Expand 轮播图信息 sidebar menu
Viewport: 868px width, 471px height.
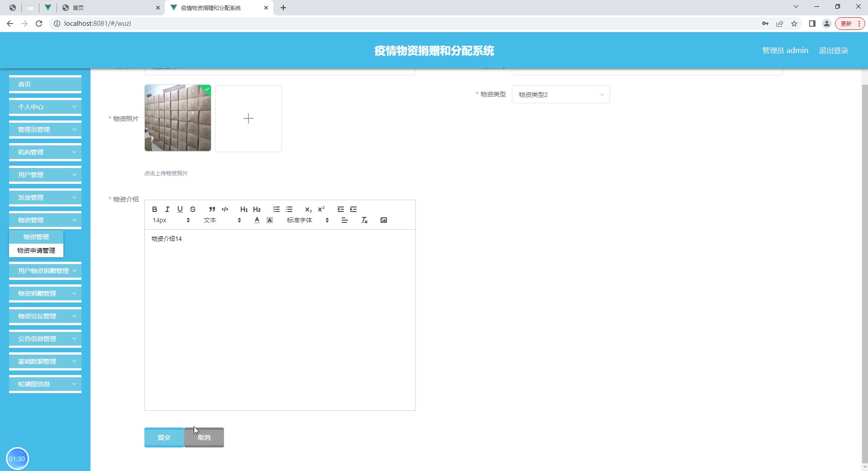pos(45,384)
